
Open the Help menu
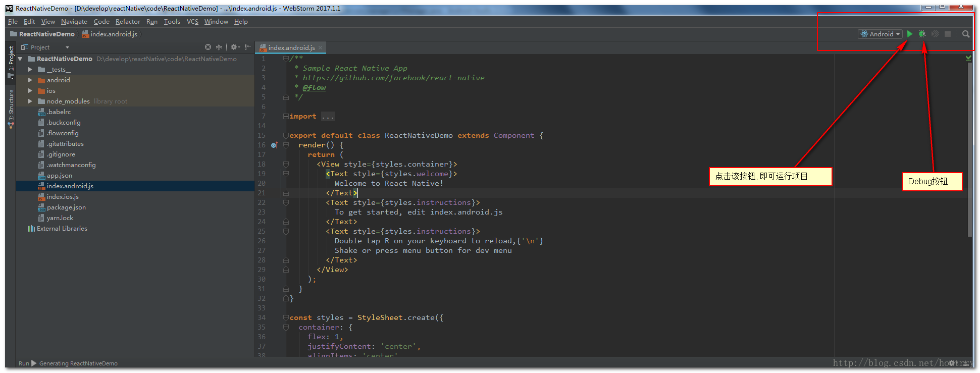[241, 22]
